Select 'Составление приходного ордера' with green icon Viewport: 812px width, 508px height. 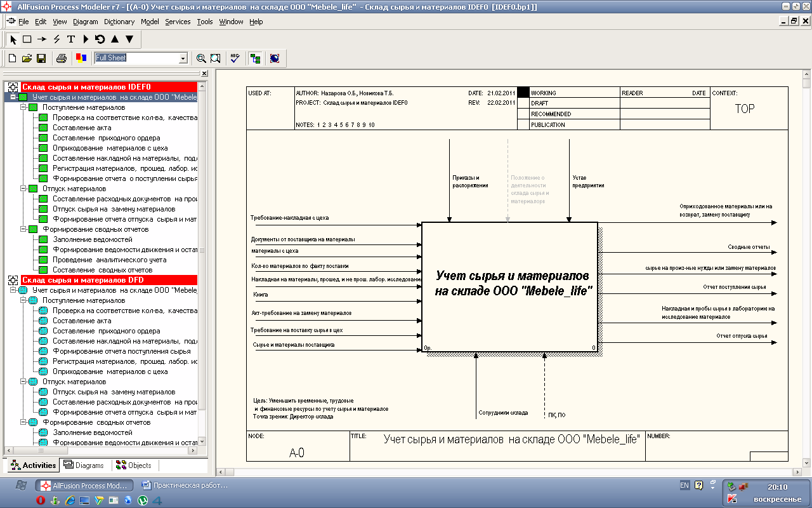coord(106,138)
